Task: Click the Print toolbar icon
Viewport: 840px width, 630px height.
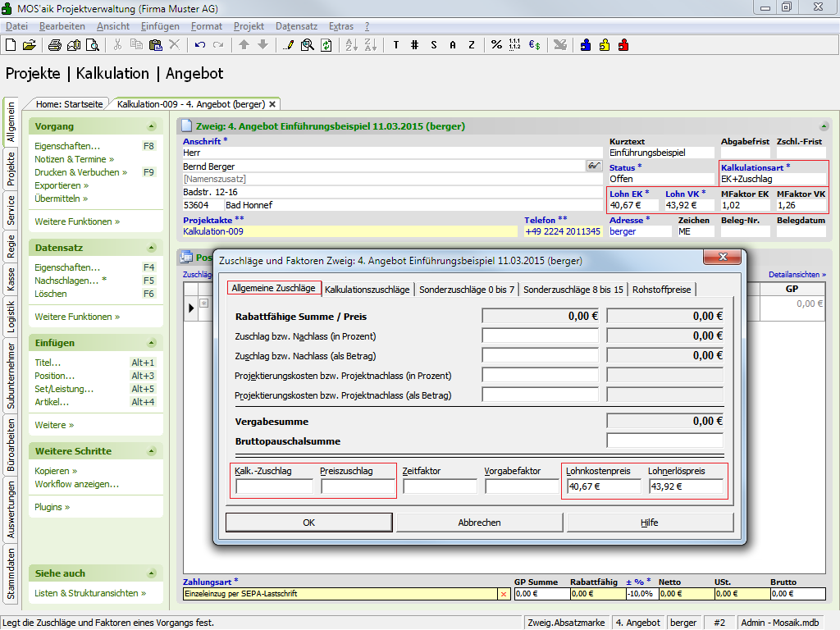Action: tap(55, 45)
